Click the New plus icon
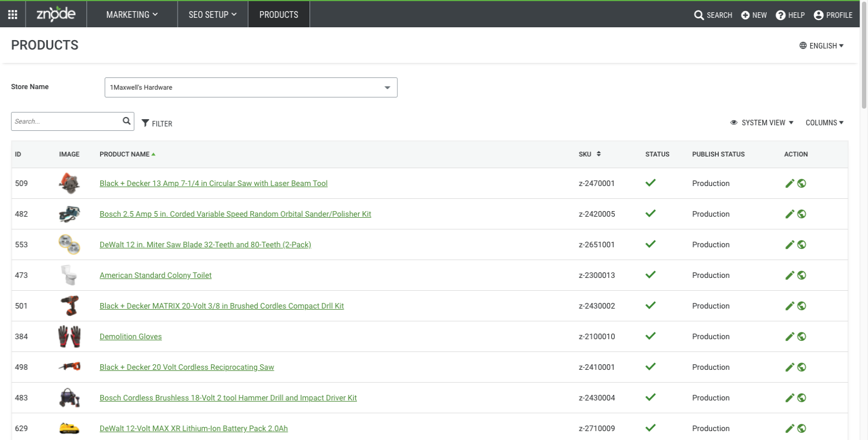This screenshot has width=868, height=440. tap(746, 15)
